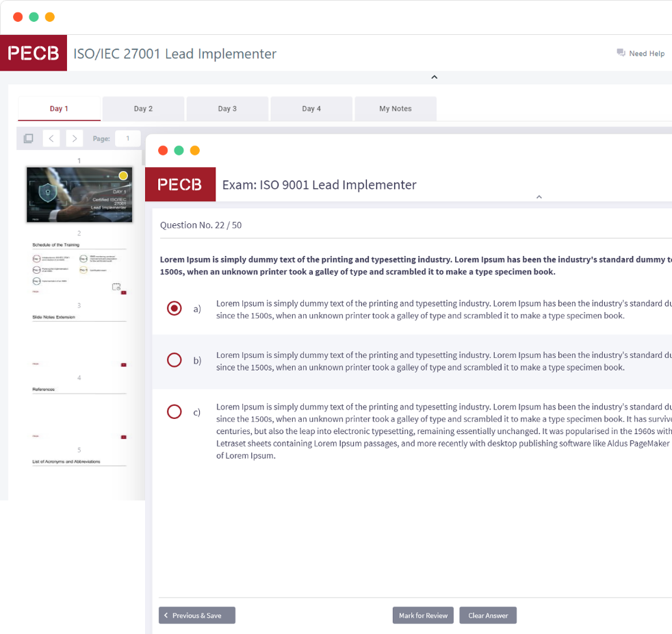The height and width of the screenshot is (634, 672).
Task: Collapse the exam header using the chevron
Action: [539, 197]
